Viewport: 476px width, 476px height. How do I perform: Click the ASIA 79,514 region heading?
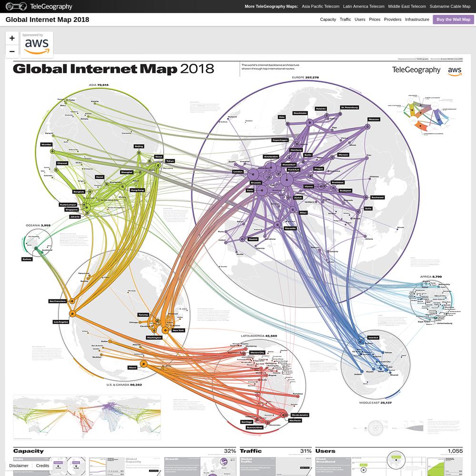coord(99,85)
